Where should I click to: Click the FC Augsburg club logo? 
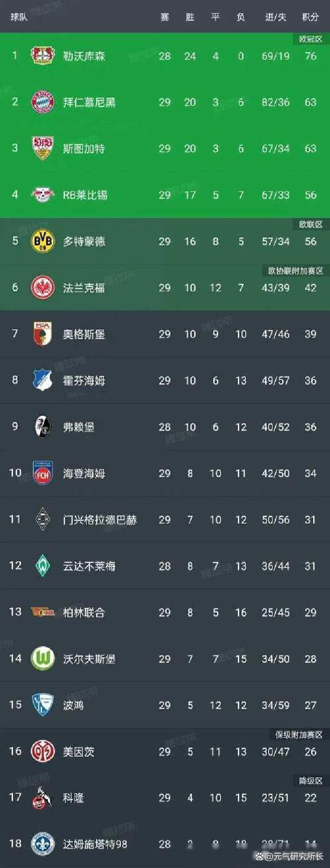[x=43, y=334]
